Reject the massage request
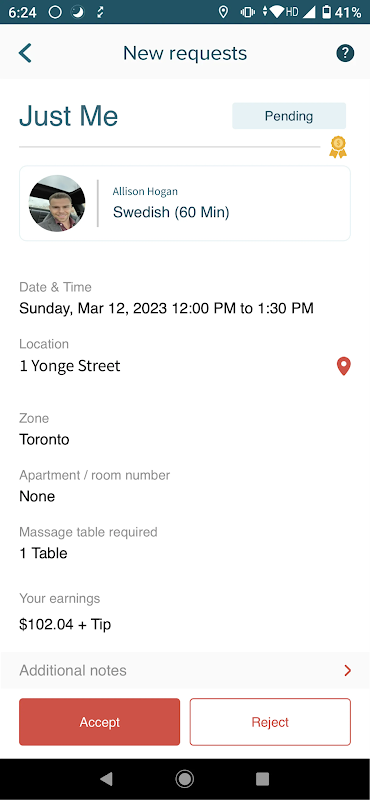The height and width of the screenshot is (800, 370). pyautogui.click(x=270, y=722)
